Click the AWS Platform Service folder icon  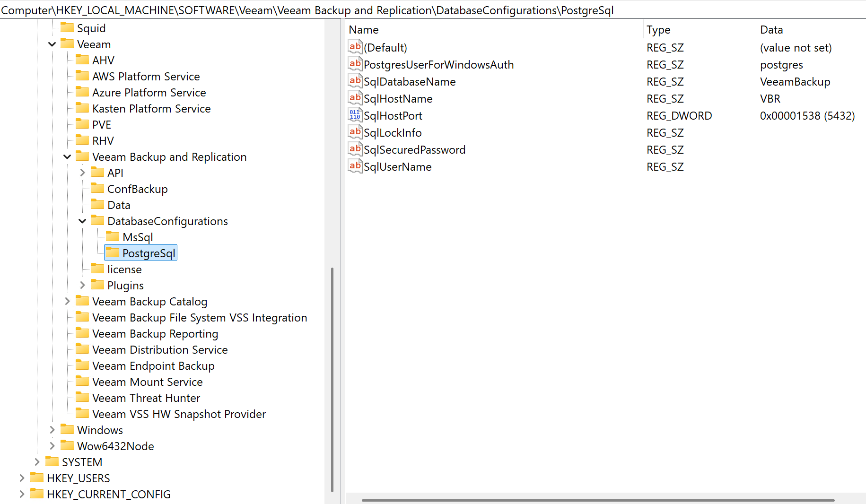point(82,76)
